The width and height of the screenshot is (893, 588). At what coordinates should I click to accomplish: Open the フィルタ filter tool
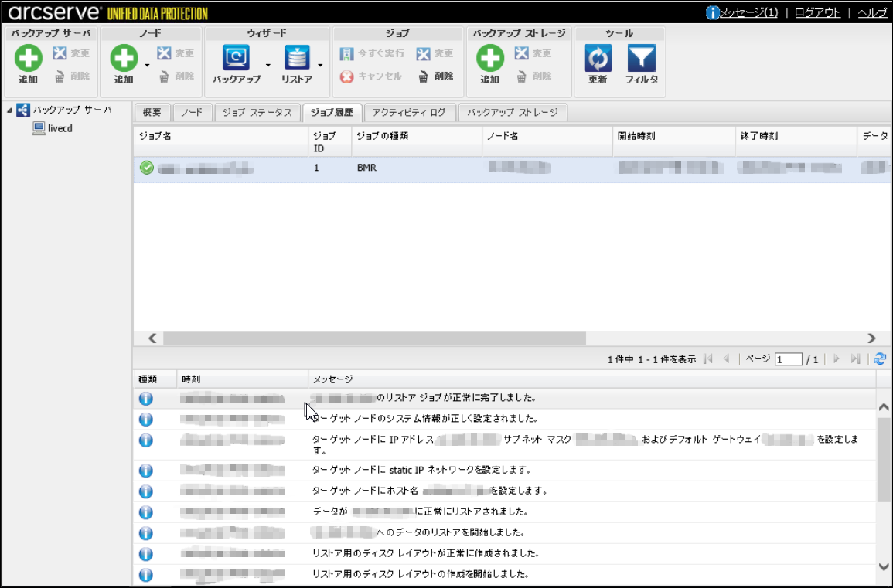(641, 59)
